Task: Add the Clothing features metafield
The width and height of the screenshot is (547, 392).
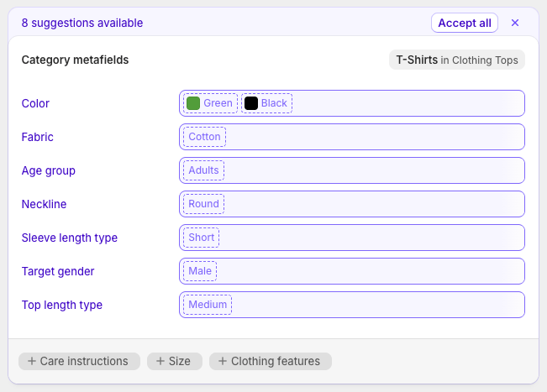Action: pyautogui.click(x=271, y=361)
